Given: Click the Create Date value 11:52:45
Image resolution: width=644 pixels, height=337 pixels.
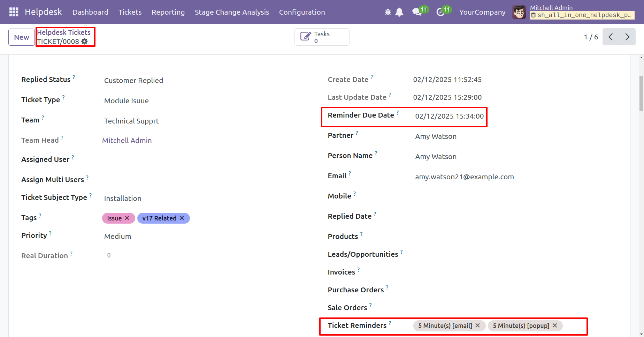Looking at the screenshot, I should [447, 80].
